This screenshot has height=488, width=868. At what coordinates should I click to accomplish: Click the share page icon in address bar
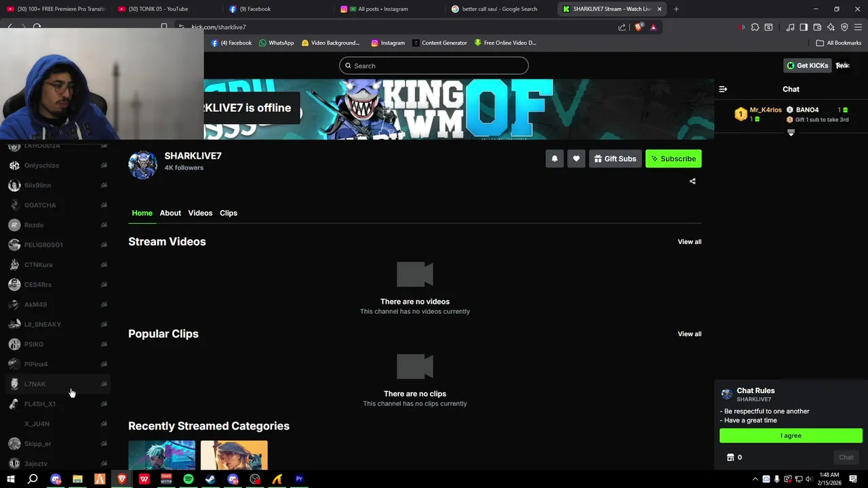click(x=622, y=27)
